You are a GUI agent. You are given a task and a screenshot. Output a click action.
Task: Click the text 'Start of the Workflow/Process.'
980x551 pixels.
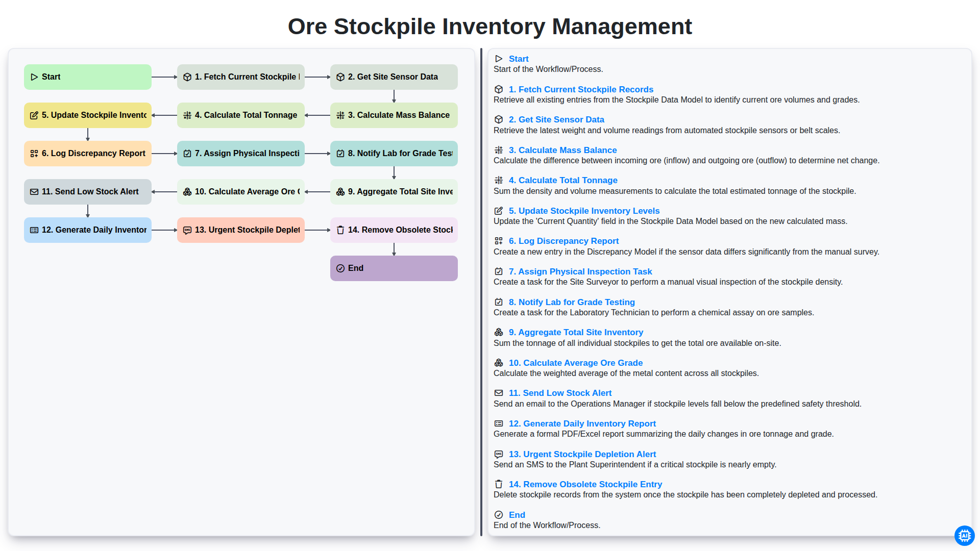coord(548,69)
